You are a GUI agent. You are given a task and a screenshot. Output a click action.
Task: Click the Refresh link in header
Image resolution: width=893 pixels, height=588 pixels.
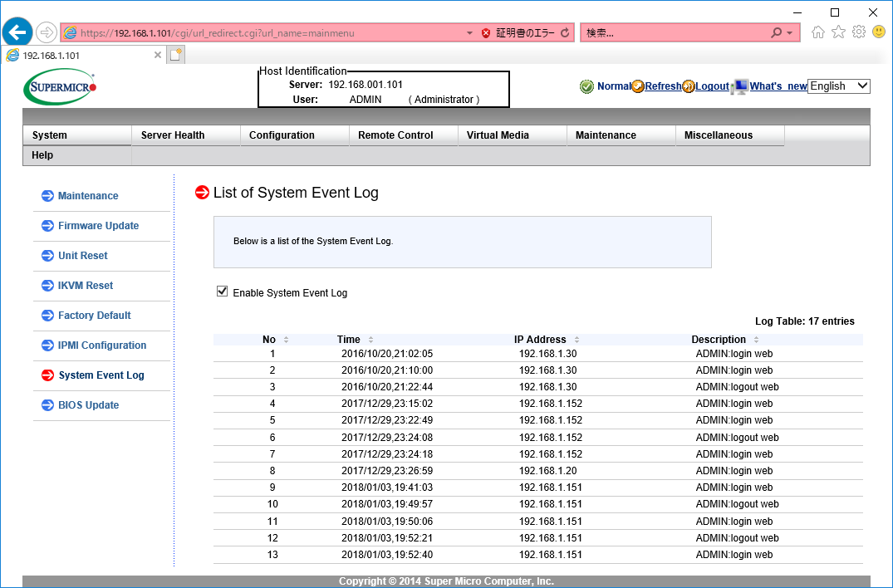663,86
